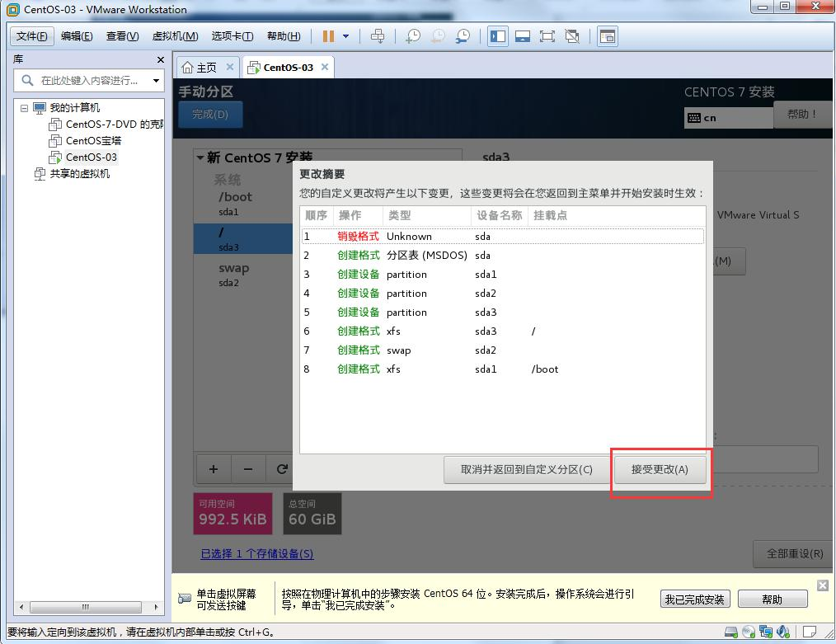The width and height of the screenshot is (836, 644).
Task: Click the 帮助! button in installer
Action: click(x=802, y=114)
